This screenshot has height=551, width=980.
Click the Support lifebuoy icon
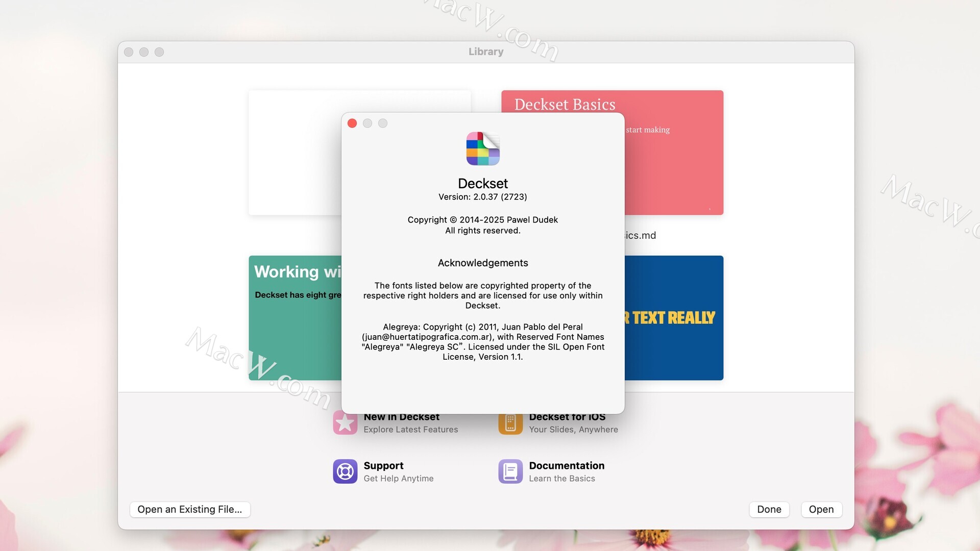[345, 471]
